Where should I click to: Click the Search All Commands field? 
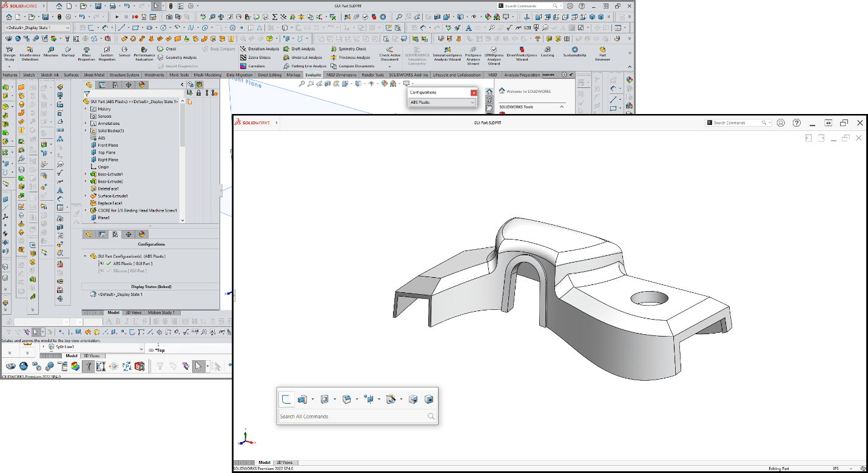tap(357, 417)
